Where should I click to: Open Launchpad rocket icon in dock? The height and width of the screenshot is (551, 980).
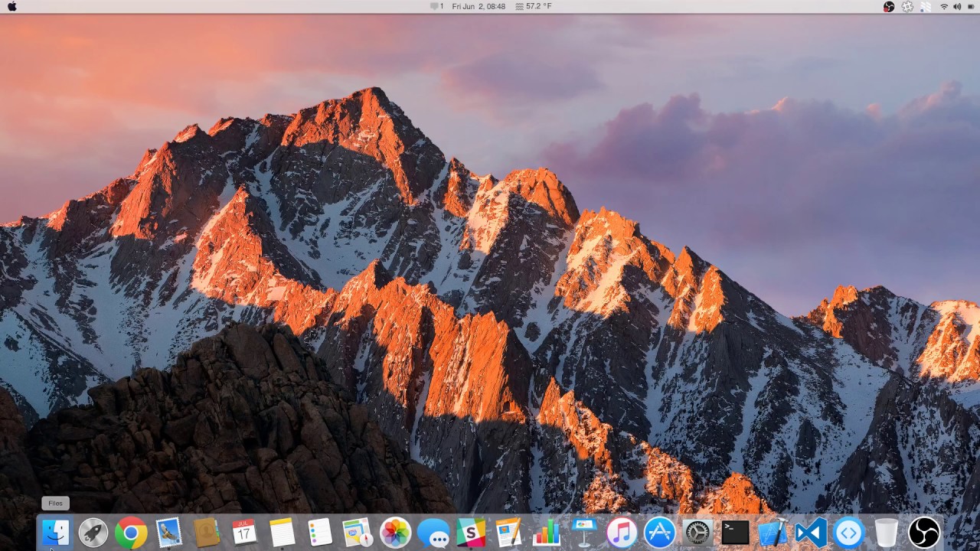pyautogui.click(x=93, y=533)
